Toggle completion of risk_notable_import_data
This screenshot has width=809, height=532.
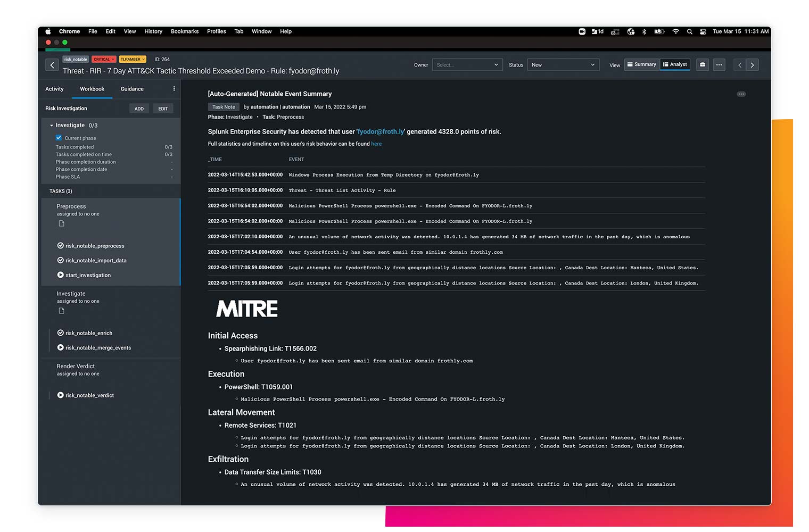60,260
